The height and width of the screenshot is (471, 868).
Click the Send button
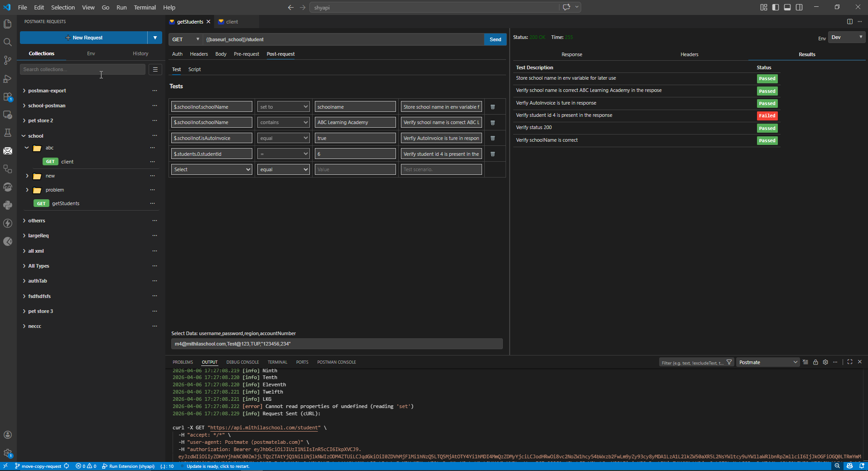click(x=495, y=39)
